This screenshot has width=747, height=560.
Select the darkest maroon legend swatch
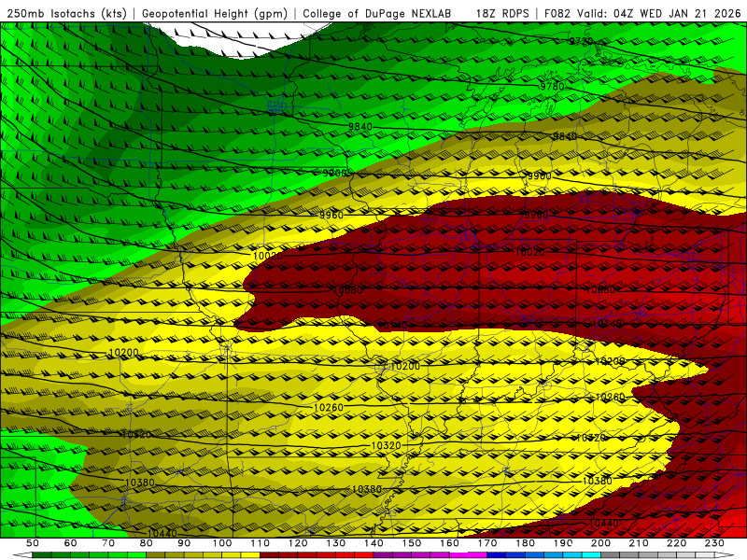[269, 555]
